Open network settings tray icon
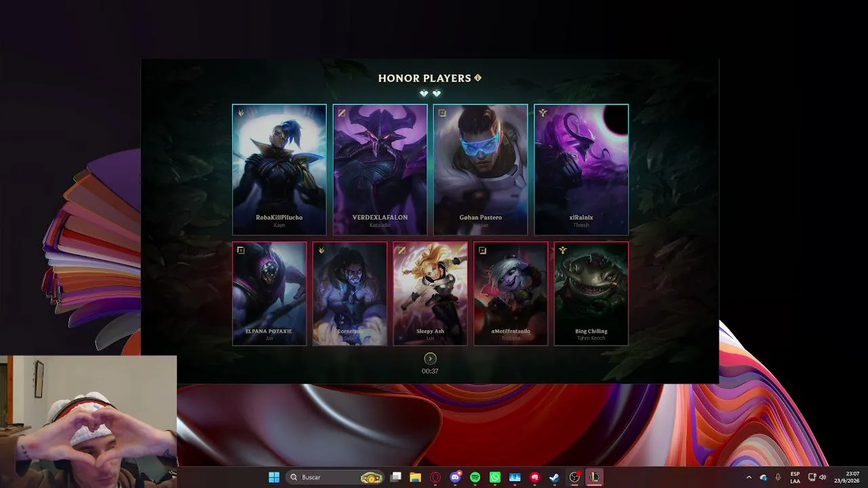 tap(812, 477)
